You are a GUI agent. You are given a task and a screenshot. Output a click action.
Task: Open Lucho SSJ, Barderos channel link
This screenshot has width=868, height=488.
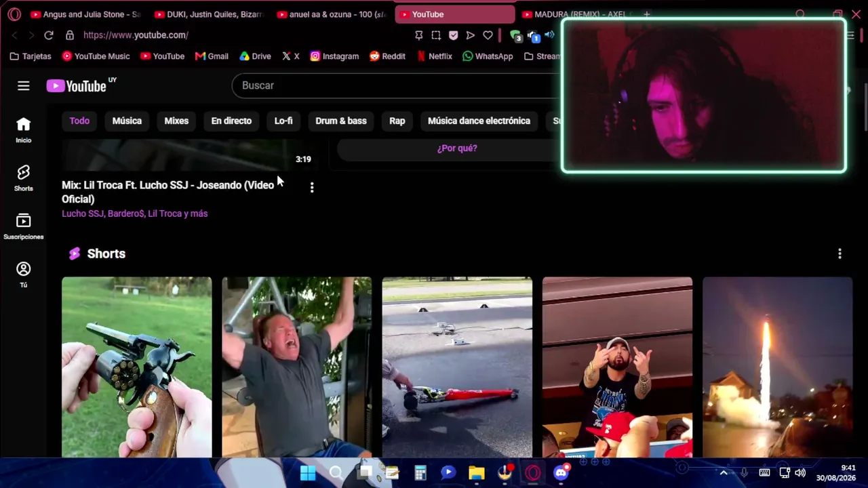pos(134,213)
